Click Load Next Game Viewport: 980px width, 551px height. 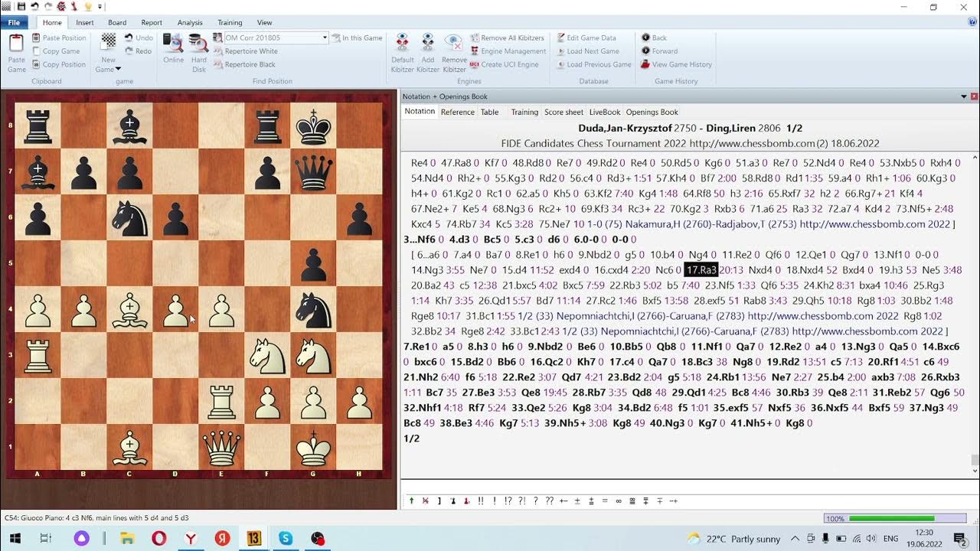[x=587, y=51]
